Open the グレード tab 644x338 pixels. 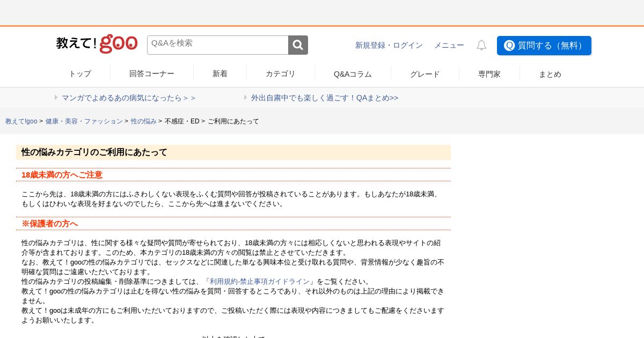tap(425, 74)
